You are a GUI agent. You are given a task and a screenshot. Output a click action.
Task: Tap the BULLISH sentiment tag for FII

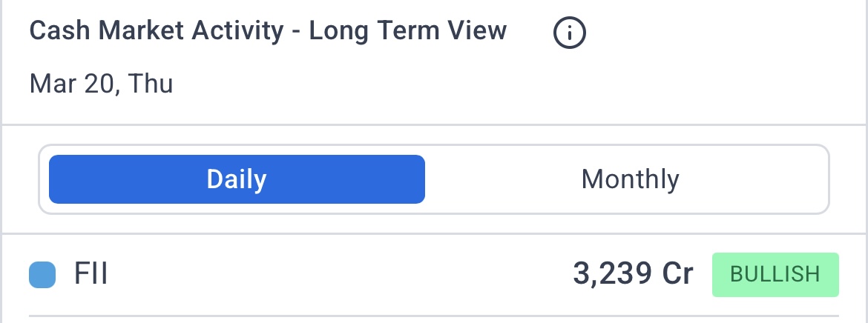pos(775,275)
